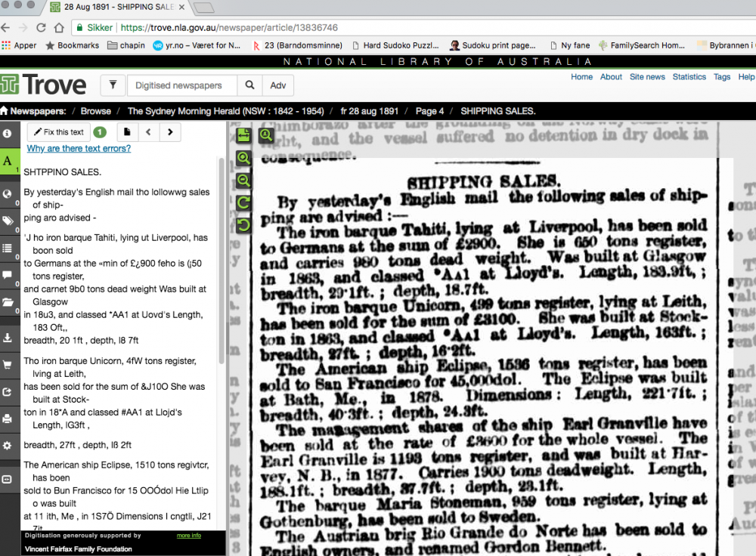Click the green corrections count badge
Screen dimensions: 756x556
pyautogui.click(x=100, y=132)
